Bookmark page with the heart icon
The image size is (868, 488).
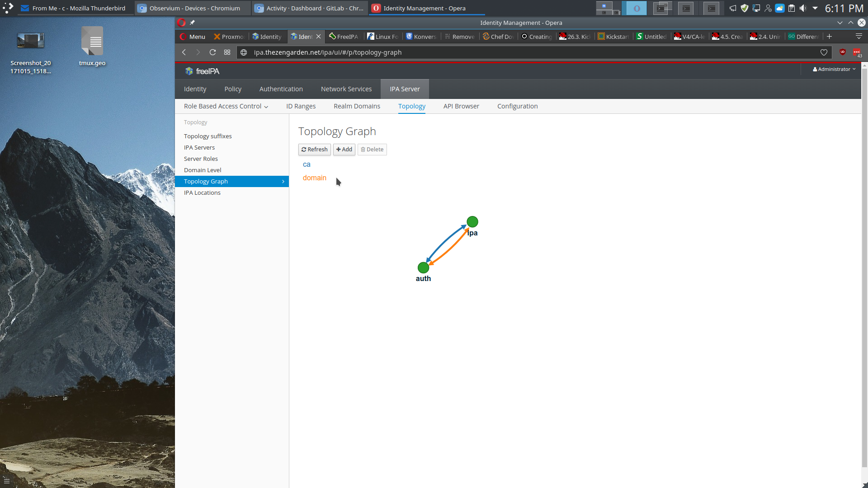click(x=824, y=52)
